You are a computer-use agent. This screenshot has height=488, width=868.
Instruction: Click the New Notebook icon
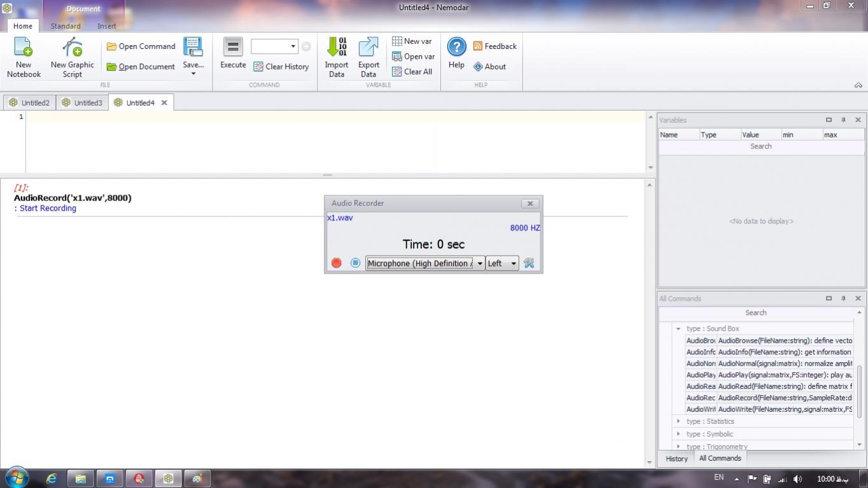click(24, 48)
